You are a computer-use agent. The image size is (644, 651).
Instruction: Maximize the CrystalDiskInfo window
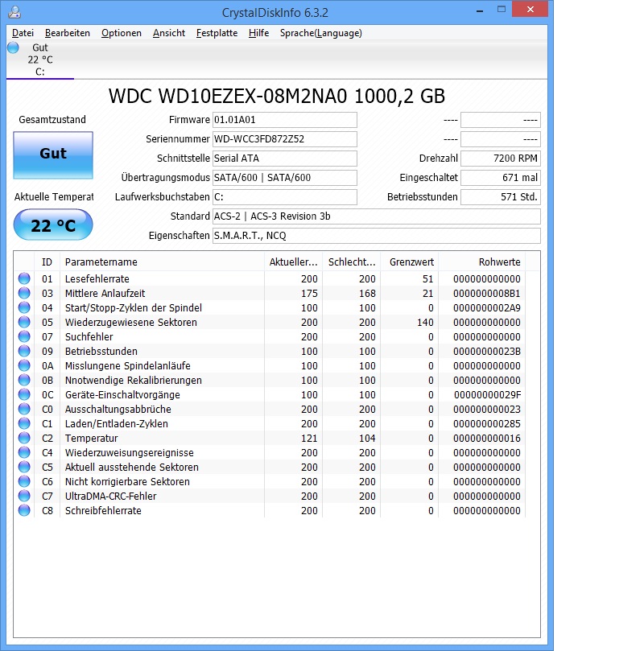[x=502, y=10]
